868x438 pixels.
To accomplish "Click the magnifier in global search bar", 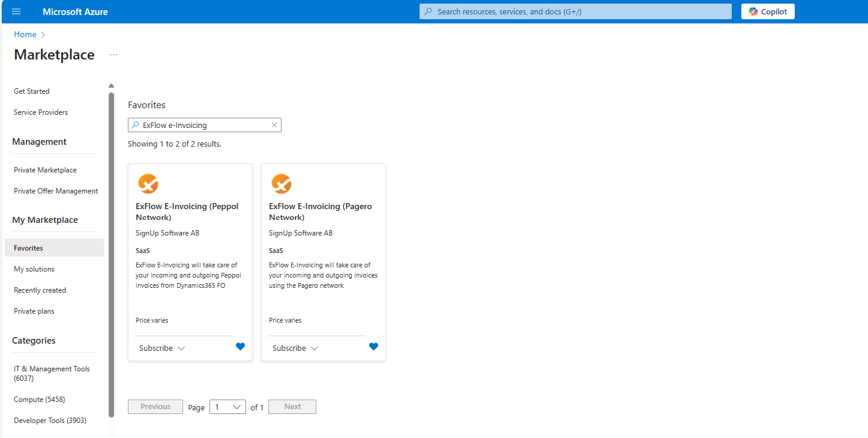I will pyautogui.click(x=428, y=11).
